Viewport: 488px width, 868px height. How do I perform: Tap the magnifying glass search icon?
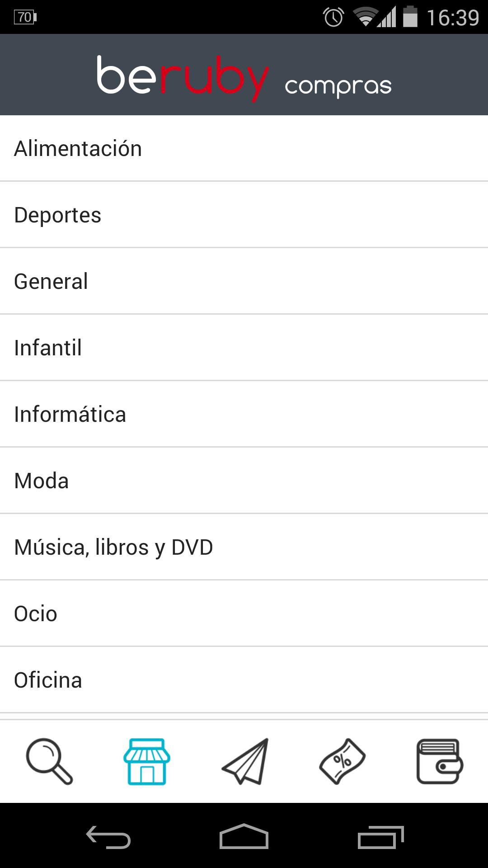click(49, 761)
